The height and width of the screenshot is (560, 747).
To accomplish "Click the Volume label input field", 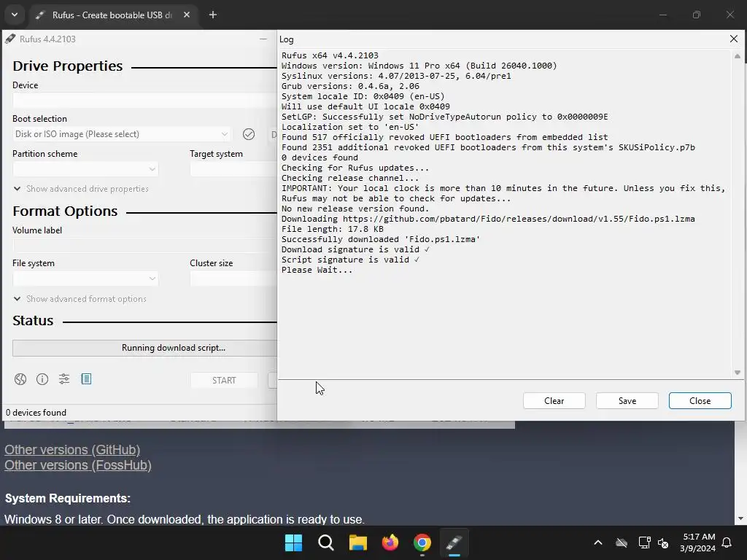I will [x=144, y=246].
